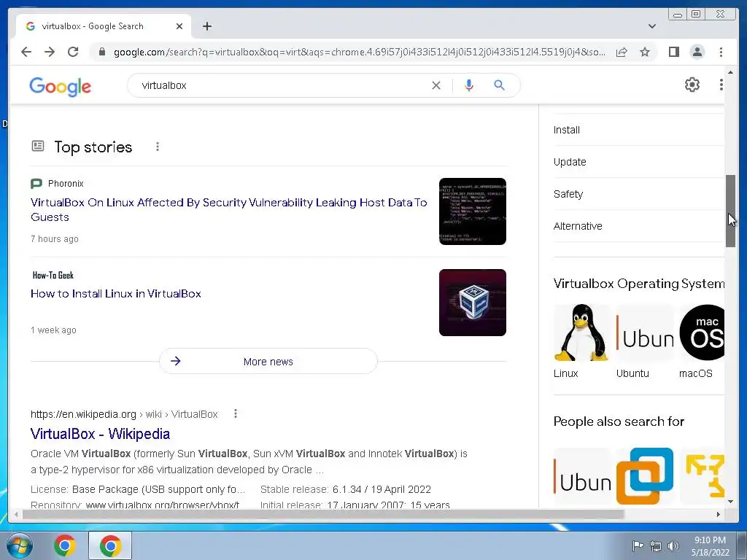Click the active Chrome taskbar button
The image size is (747, 560).
110,545
